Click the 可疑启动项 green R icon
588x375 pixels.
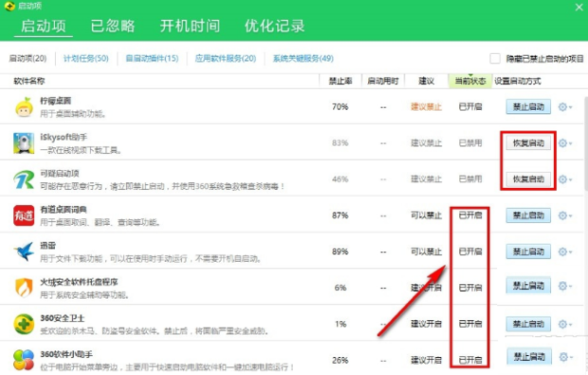24,179
